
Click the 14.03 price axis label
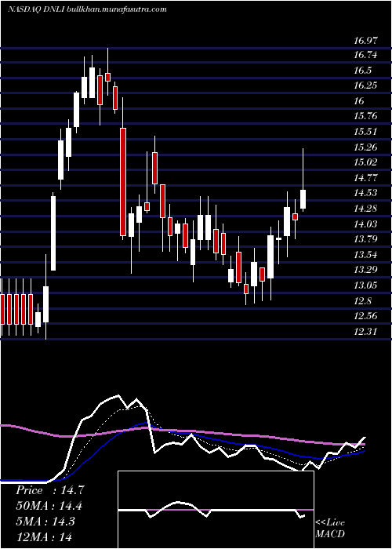pos(365,224)
